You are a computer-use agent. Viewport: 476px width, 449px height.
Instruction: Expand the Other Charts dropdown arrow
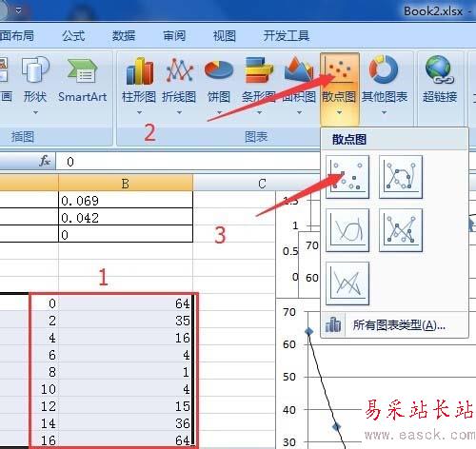[x=384, y=112]
